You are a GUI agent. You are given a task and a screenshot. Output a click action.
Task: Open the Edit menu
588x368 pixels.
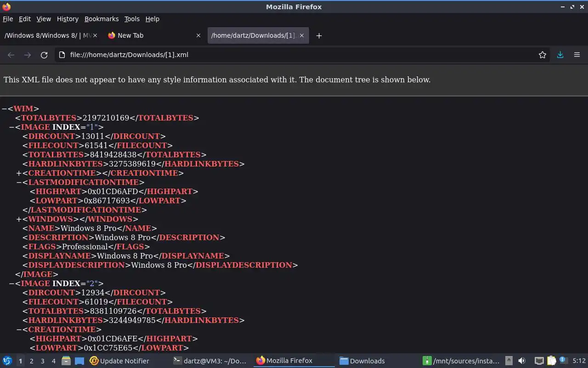[25, 19]
